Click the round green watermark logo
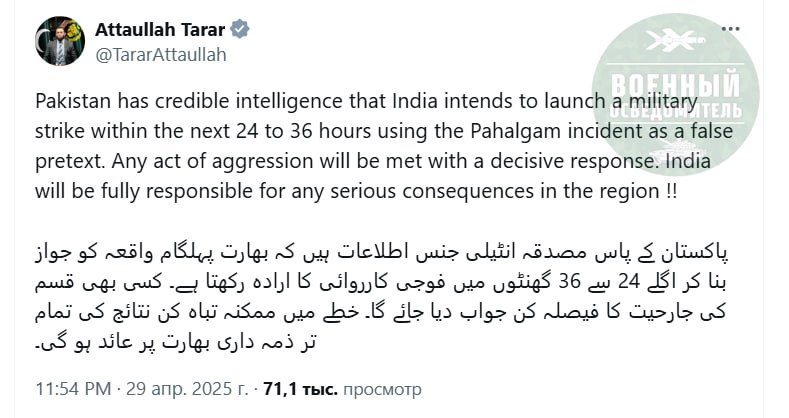This screenshot has height=418, width=789. tap(672, 101)
